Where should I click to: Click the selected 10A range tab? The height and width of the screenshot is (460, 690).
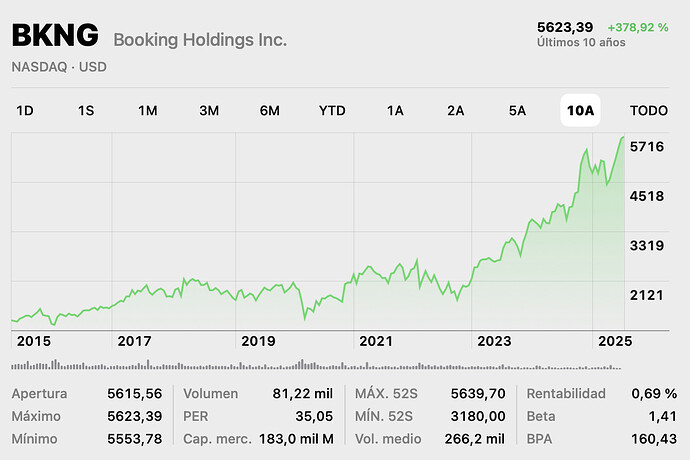(580, 110)
